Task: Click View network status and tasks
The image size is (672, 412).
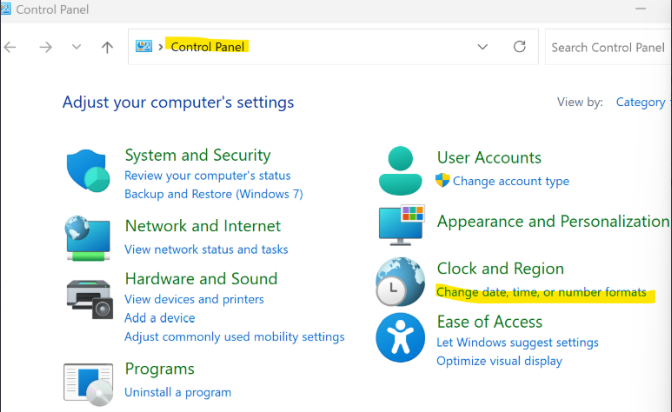Action: (x=206, y=249)
